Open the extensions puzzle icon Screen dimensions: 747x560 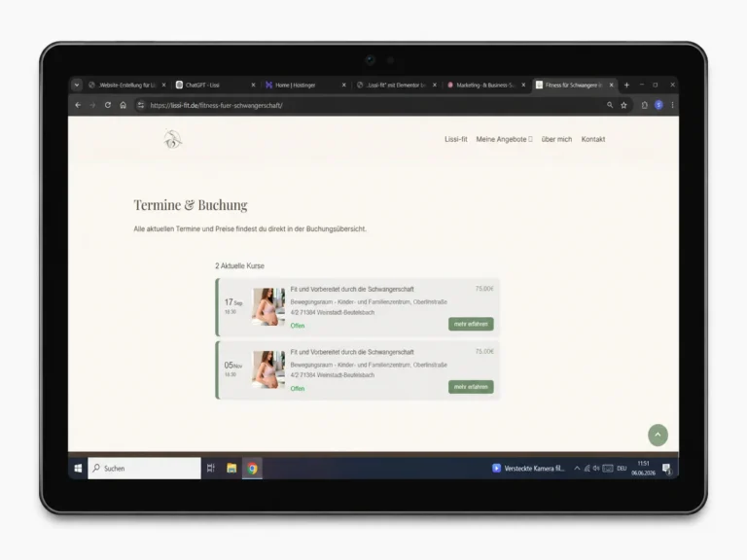[x=644, y=105]
